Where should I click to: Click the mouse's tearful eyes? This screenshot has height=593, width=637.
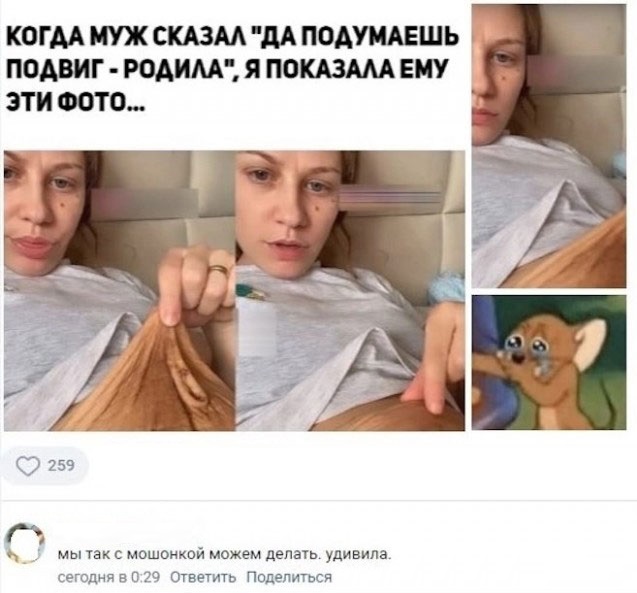click(x=527, y=343)
